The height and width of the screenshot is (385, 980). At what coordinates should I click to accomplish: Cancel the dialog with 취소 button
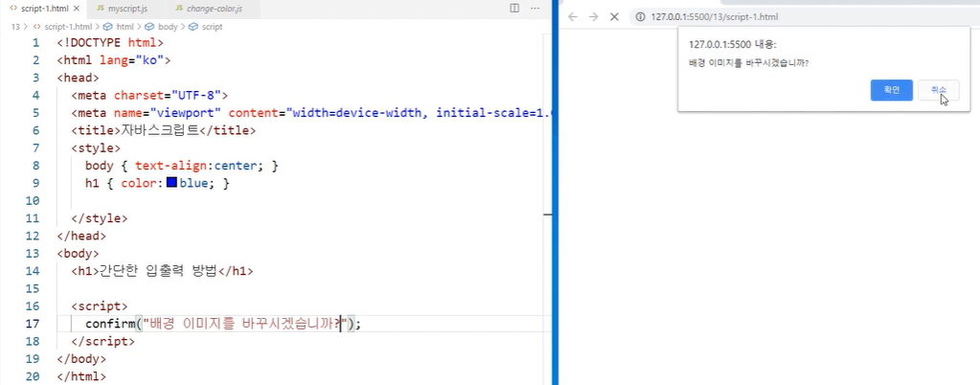point(938,90)
